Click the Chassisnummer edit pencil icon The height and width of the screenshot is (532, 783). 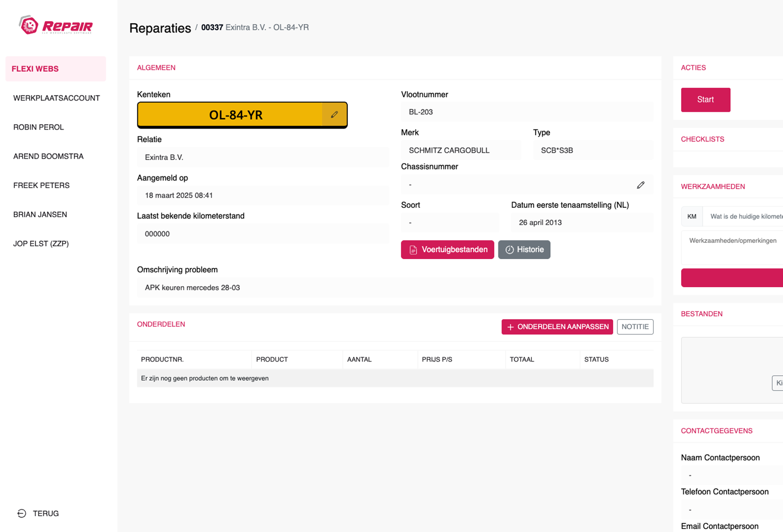pyautogui.click(x=640, y=185)
